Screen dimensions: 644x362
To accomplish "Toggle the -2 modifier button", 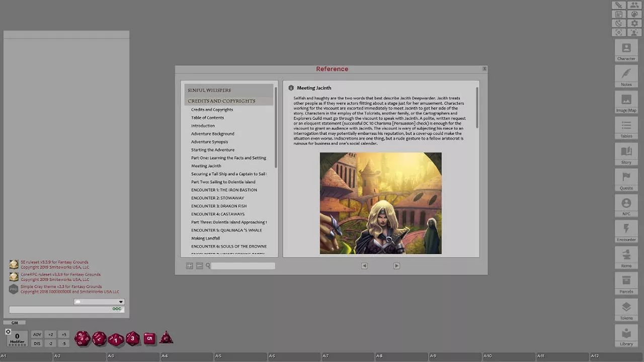I will [51, 343].
